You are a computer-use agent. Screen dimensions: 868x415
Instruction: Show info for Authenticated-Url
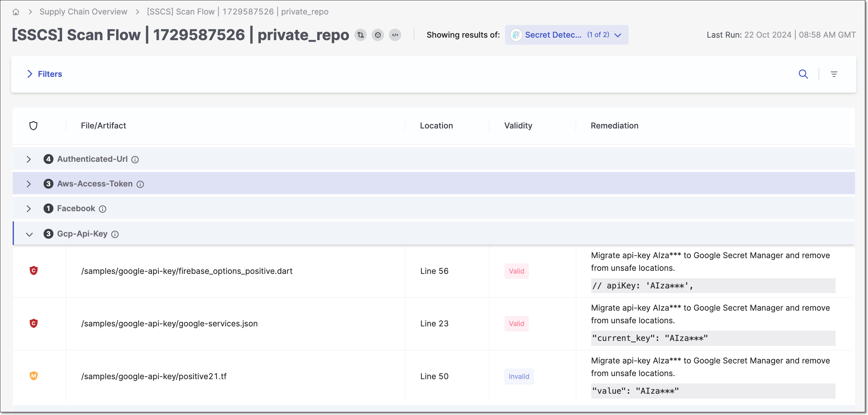[x=135, y=159]
